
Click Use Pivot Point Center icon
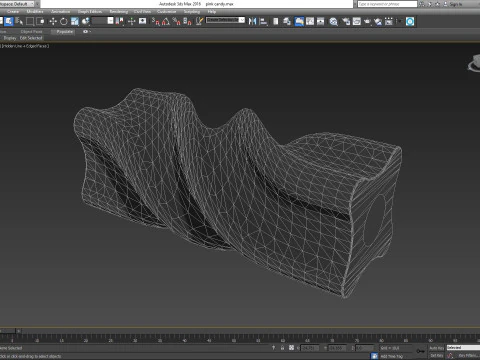click(120, 22)
